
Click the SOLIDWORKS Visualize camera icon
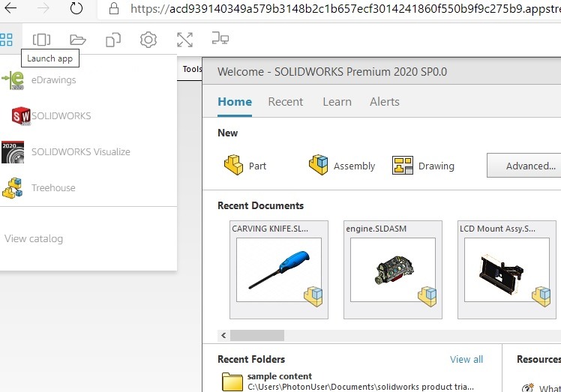tap(13, 152)
